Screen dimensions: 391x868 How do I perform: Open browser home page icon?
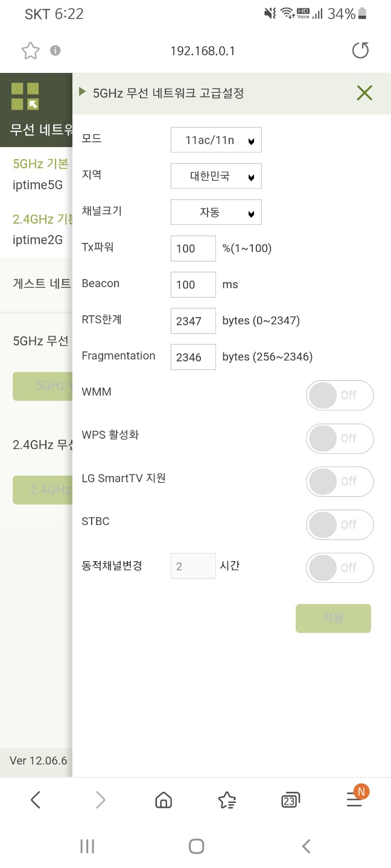164,800
